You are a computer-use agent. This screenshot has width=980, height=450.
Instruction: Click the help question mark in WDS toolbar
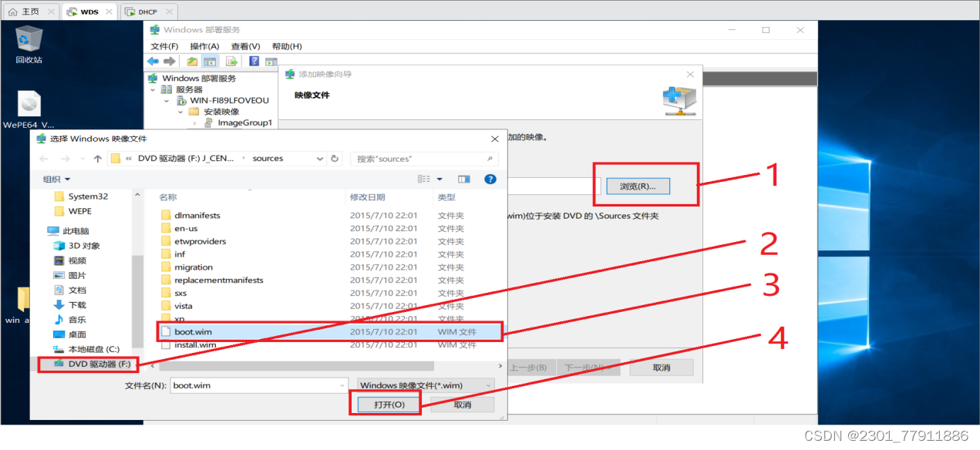254,62
